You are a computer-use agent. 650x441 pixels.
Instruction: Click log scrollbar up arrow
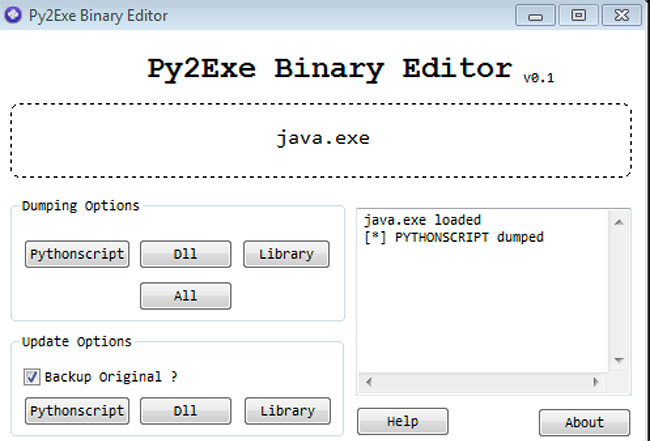click(x=619, y=223)
